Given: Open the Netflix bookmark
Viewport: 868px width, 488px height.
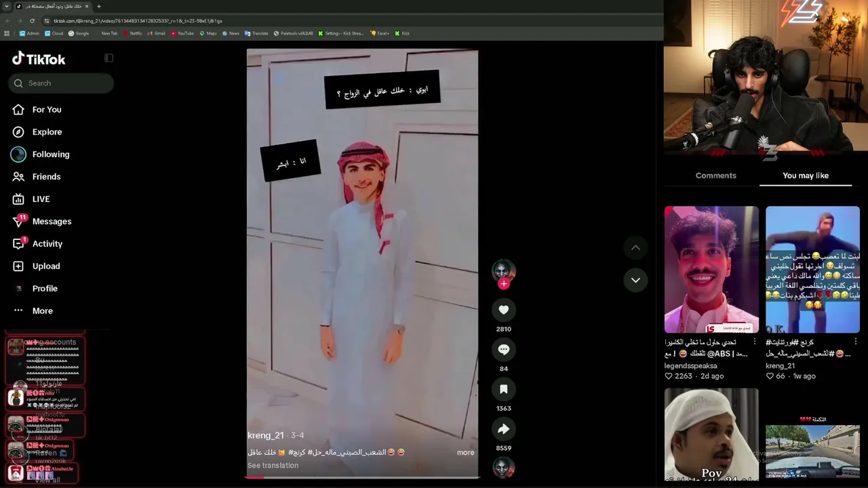Looking at the screenshot, I should [x=132, y=33].
